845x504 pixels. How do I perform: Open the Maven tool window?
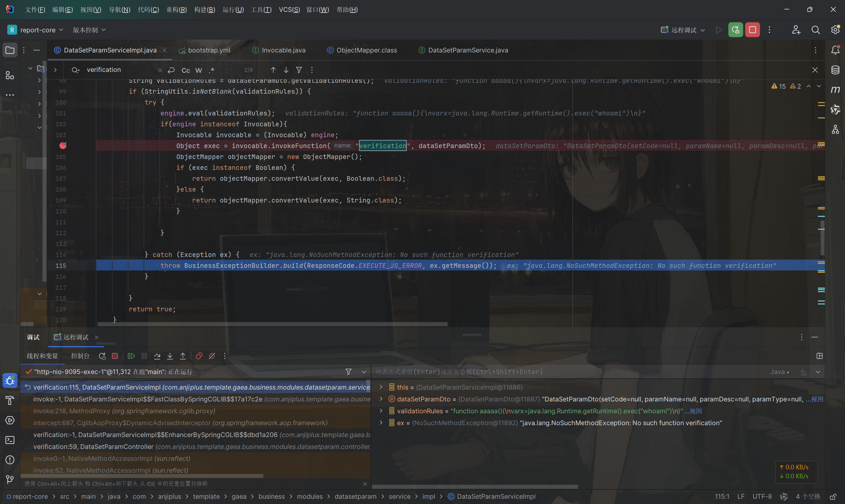tap(835, 90)
